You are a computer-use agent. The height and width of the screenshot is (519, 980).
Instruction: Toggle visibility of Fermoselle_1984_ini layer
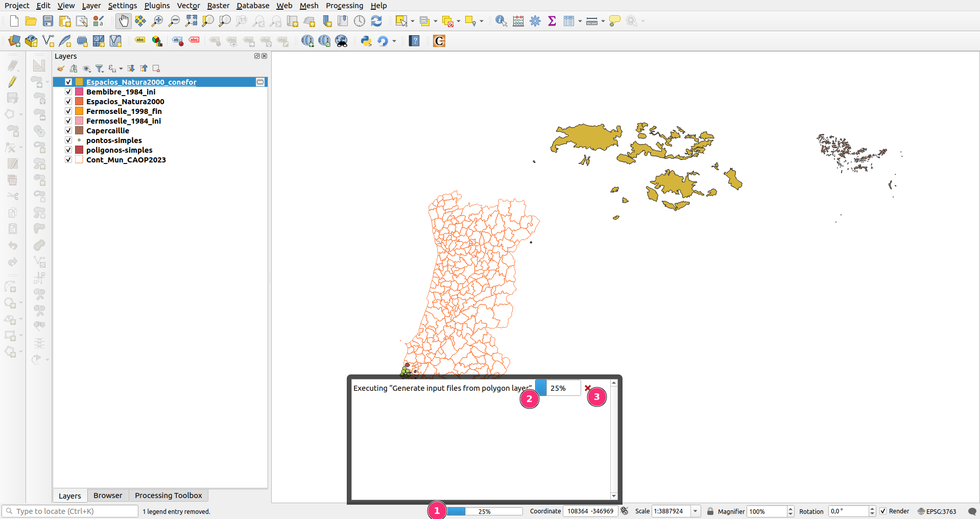[68, 121]
